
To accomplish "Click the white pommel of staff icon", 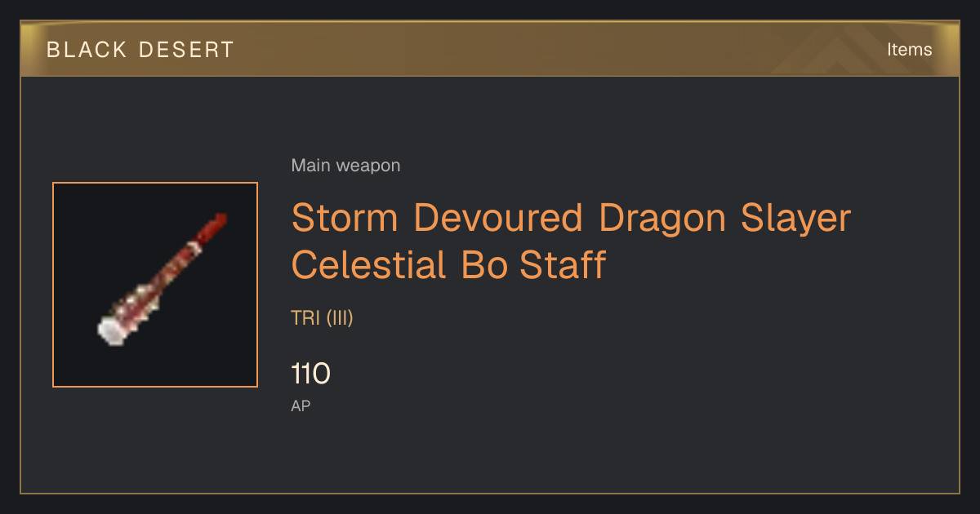I will (110, 331).
